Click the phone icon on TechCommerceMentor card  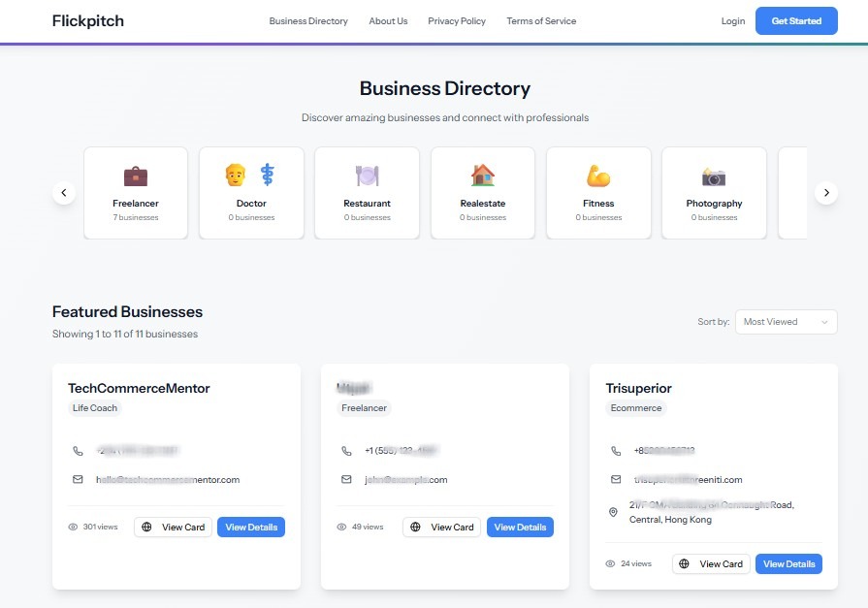coord(78,451)
